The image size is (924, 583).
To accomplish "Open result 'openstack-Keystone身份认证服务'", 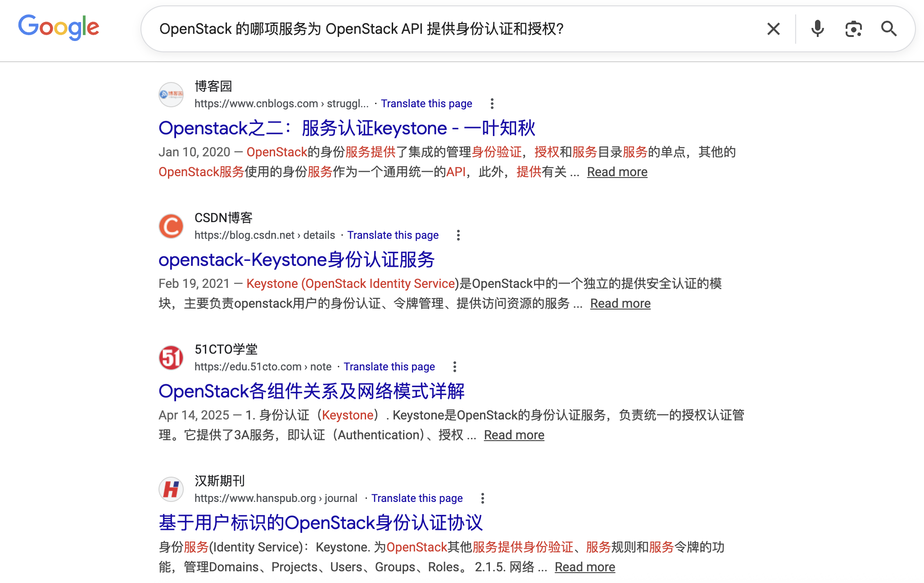I will (x=296, y=260).
